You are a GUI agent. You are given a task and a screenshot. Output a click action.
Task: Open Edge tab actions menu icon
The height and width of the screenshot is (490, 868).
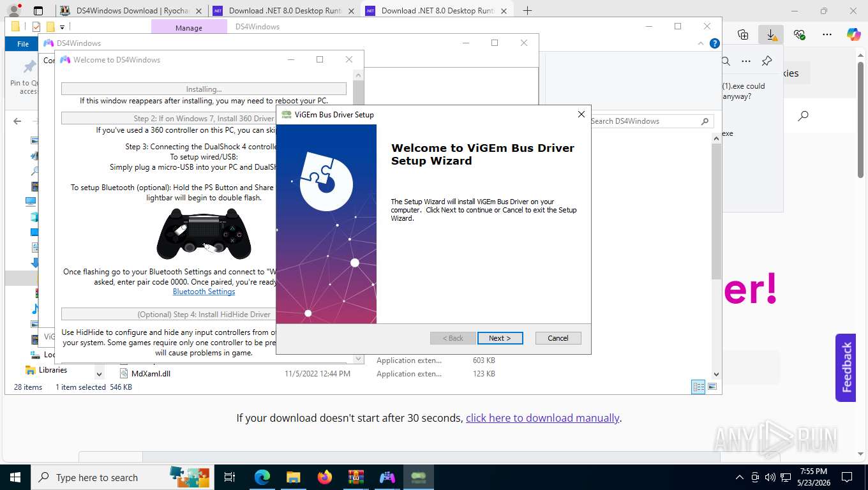(38, 11)
